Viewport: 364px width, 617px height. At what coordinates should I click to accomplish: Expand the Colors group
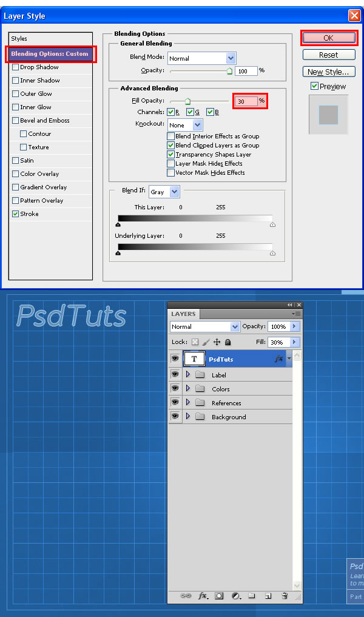click(187, 388)
